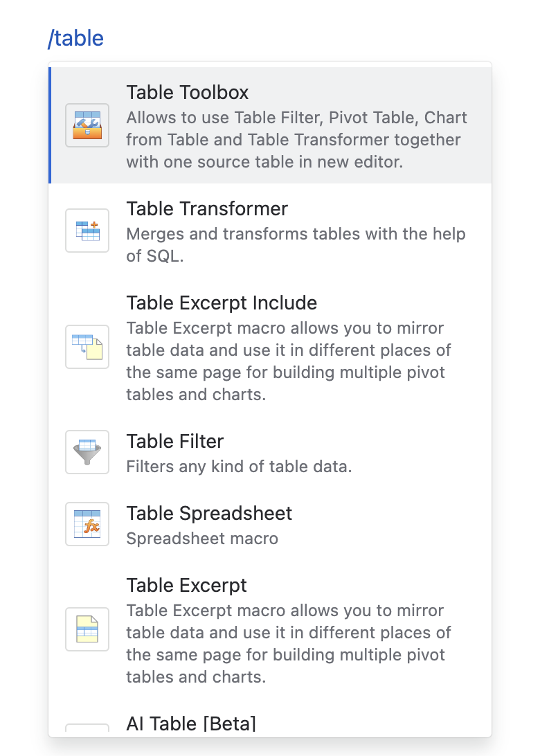Viewport: 540px width, 756px height.
Task: Click the Table Spreadsheet fx icon
Action: pos(87,524)
